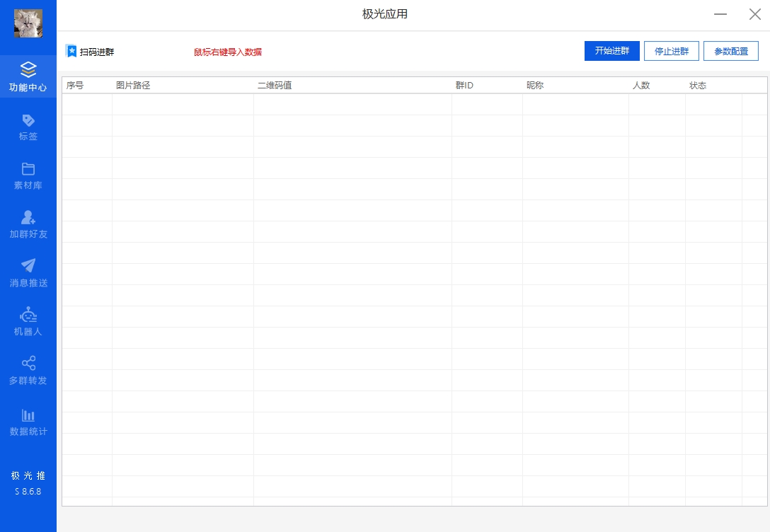
Task: Open the 参数配置 settings button
Action: pyautogui.click(x=730, y=51)
